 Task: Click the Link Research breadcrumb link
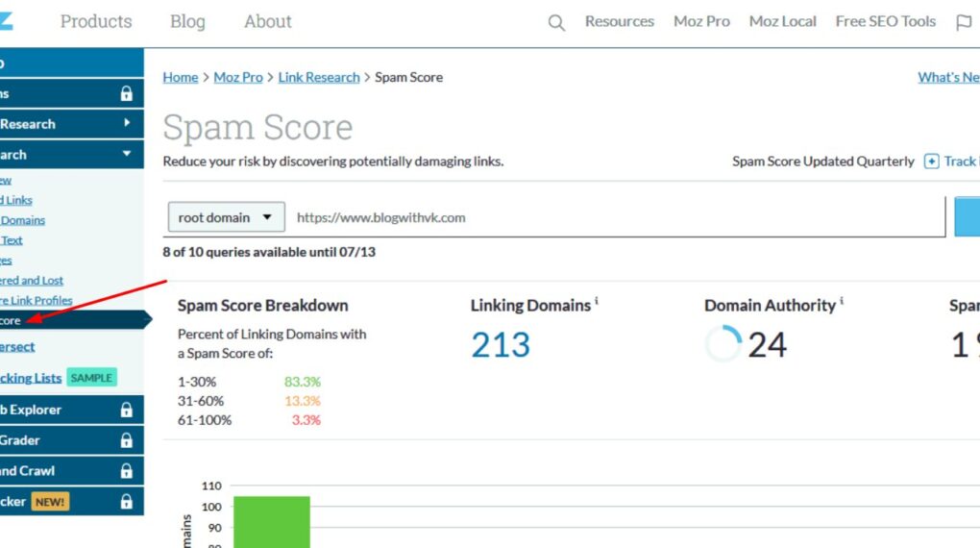(x=319, y=77)
